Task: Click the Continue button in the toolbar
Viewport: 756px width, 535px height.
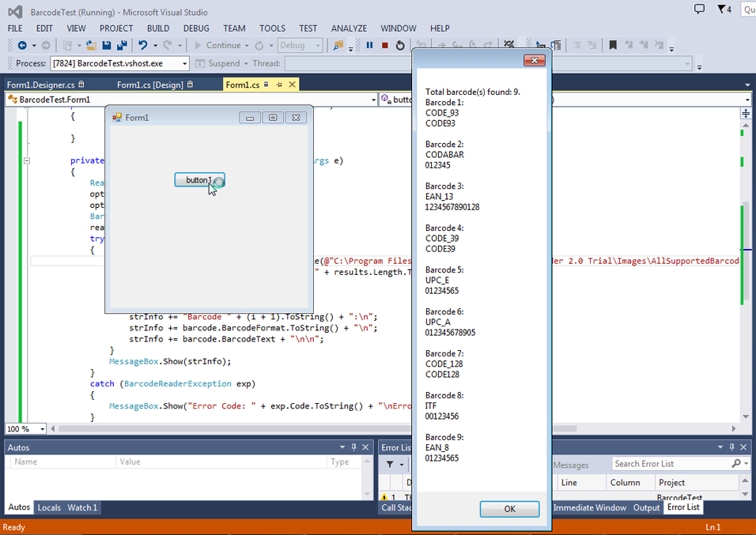Action: tap(217, 45)
